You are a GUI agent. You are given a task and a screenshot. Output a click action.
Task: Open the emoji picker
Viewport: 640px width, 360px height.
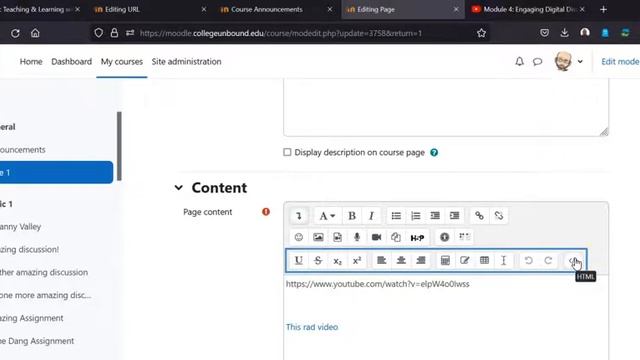click(299, 237)
